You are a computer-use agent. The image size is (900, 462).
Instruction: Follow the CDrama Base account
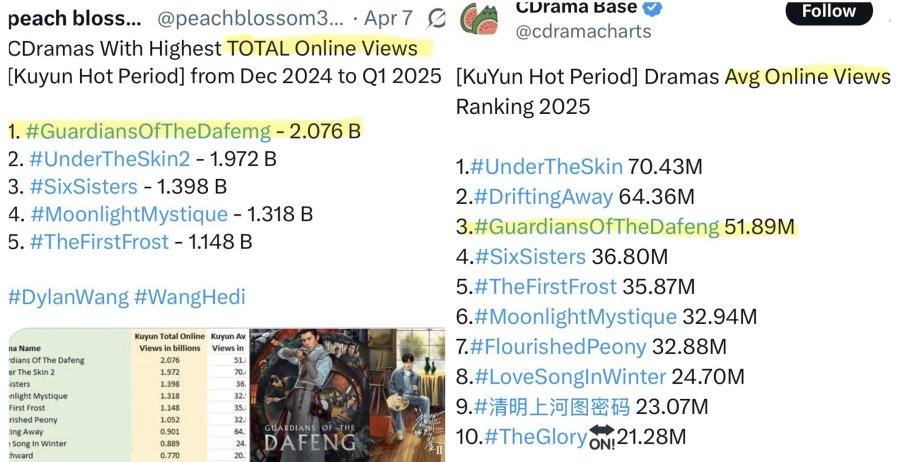829,11
